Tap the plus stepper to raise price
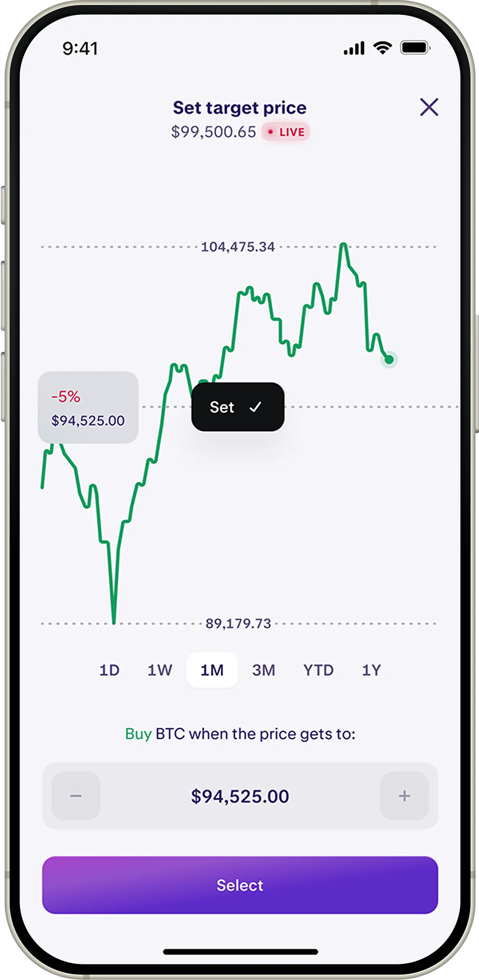The width and height of the screenshot is (479, 980). point(404,796)
